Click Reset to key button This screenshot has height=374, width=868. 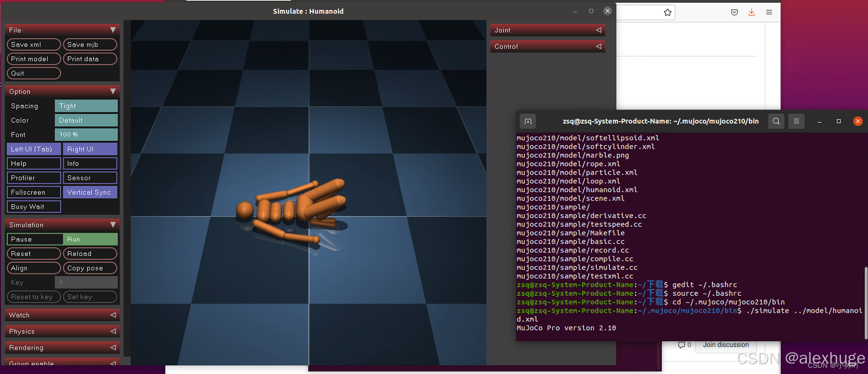pyautogui.click(x=34, y=297)
